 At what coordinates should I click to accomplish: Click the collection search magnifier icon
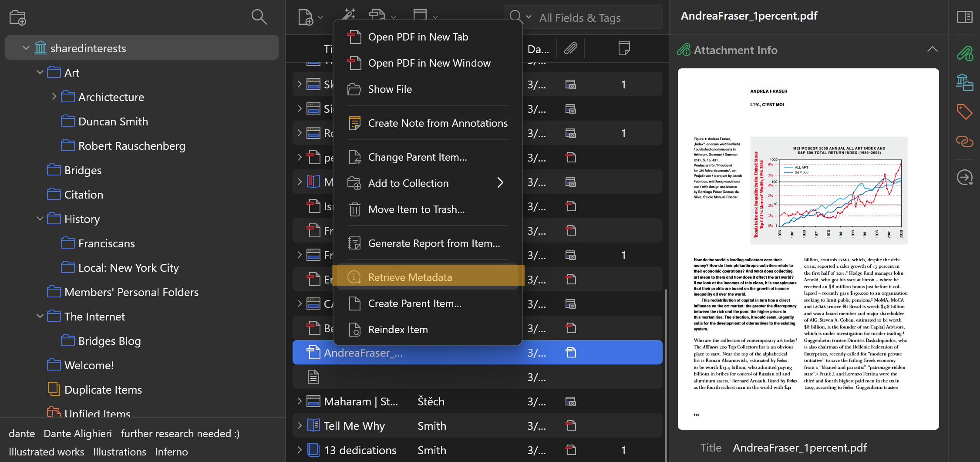pyautogui.click(x=259, y=17)
